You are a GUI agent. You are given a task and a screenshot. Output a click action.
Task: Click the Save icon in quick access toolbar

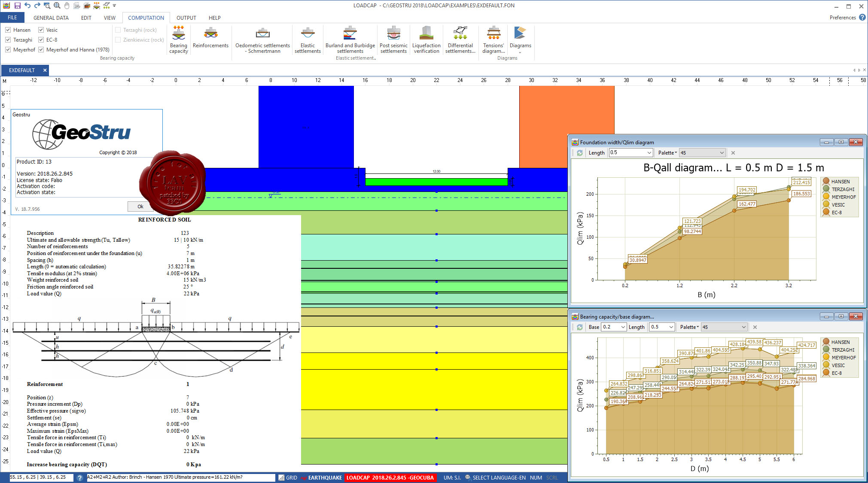pos(17,6)
